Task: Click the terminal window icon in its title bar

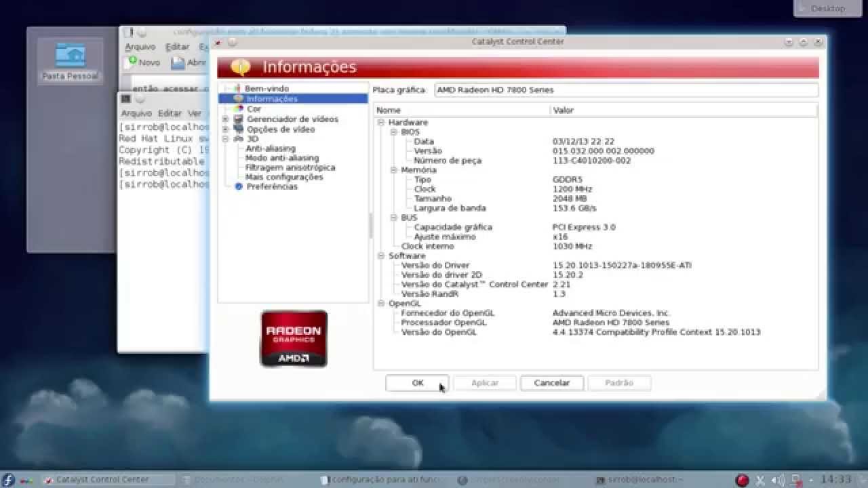Action: pos(125,99)
